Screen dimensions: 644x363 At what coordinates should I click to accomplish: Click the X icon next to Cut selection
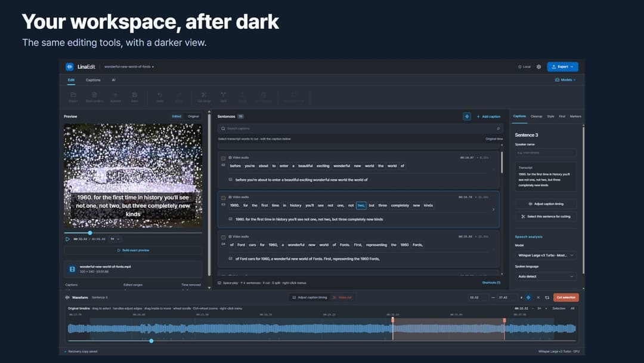(538, 297)
